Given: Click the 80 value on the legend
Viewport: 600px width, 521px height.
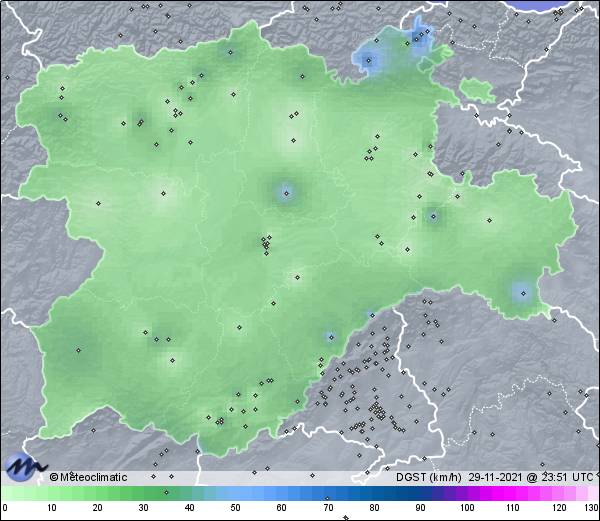Looking at the screenshot, I should point(374,508).
